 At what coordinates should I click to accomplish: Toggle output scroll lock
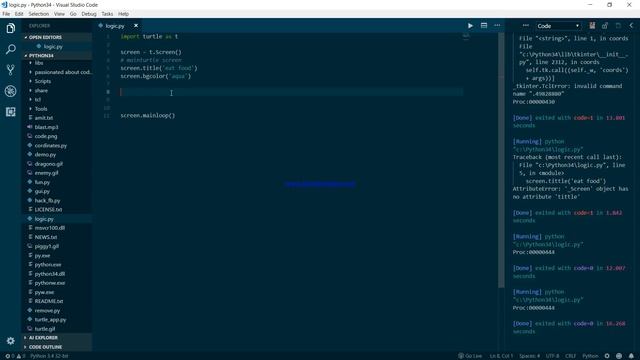click(x=605, y=26)
